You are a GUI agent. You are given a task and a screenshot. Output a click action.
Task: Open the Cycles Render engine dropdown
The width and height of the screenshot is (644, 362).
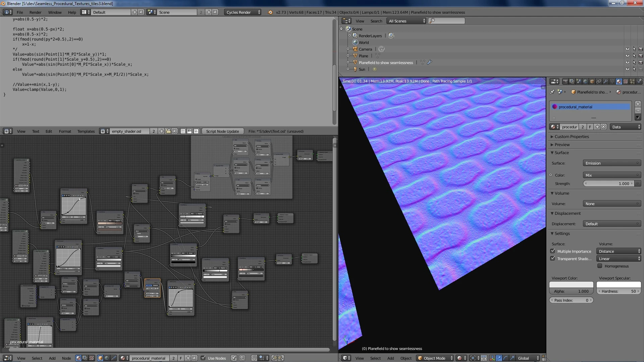[x=243, y=12]
